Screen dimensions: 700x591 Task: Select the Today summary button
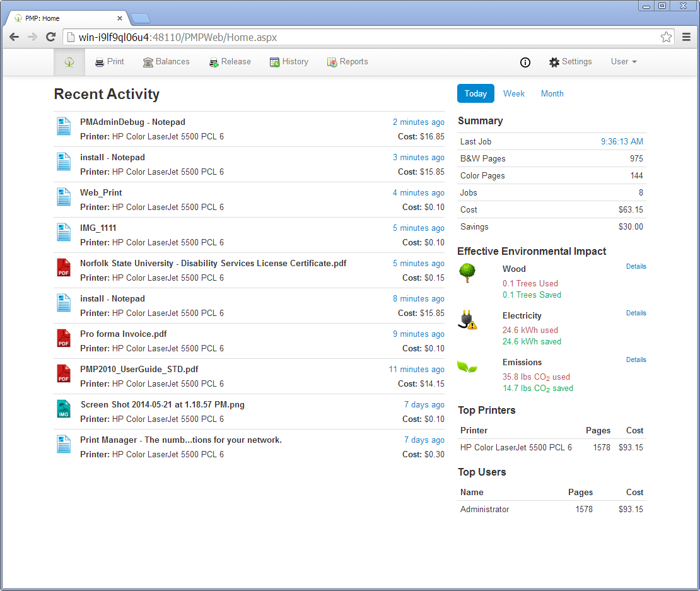tap(475, 93)
